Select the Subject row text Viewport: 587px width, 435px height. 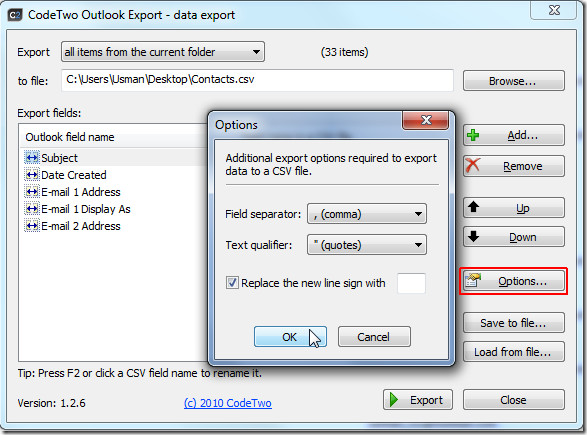click(x=59, y=158)
